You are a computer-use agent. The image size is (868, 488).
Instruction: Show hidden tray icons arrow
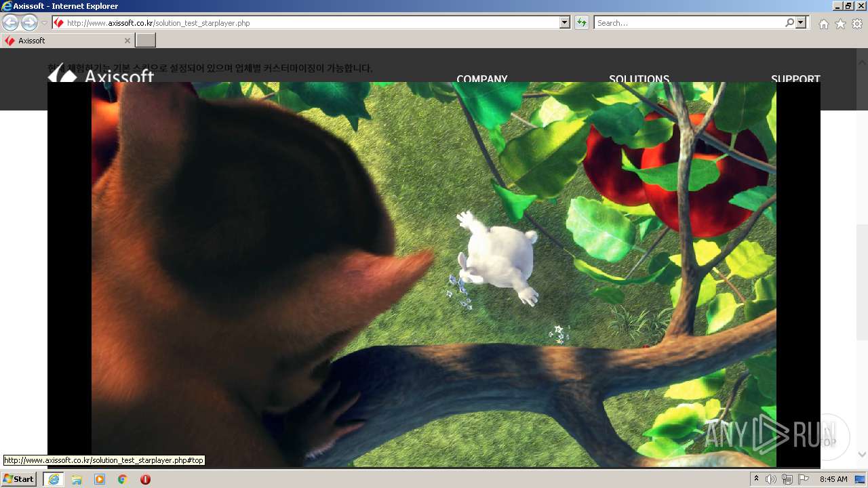(757, 479)
